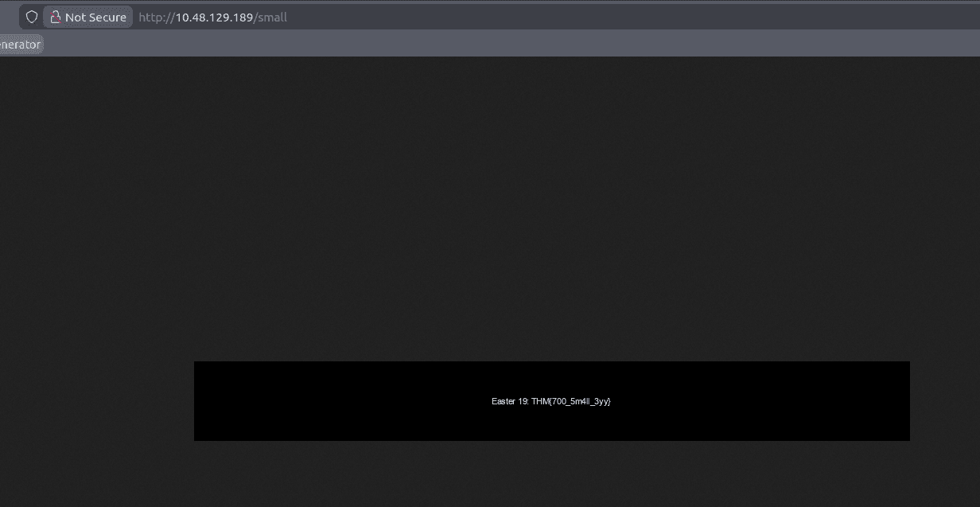Click the /small path in the URL
This screenshot has height=507, width=980.
coord(270,17)
